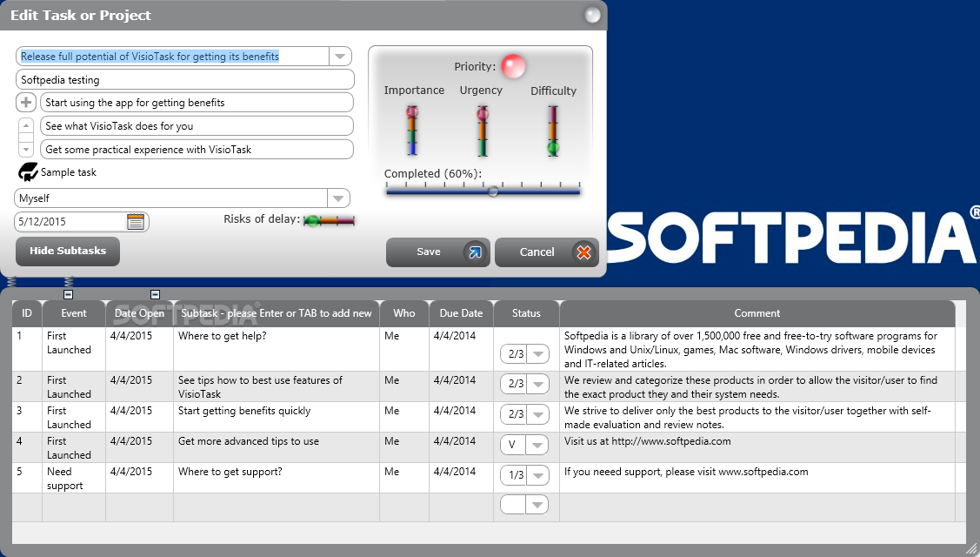Click the Event column header
The image size is (980, 557).
pos(74,313)
